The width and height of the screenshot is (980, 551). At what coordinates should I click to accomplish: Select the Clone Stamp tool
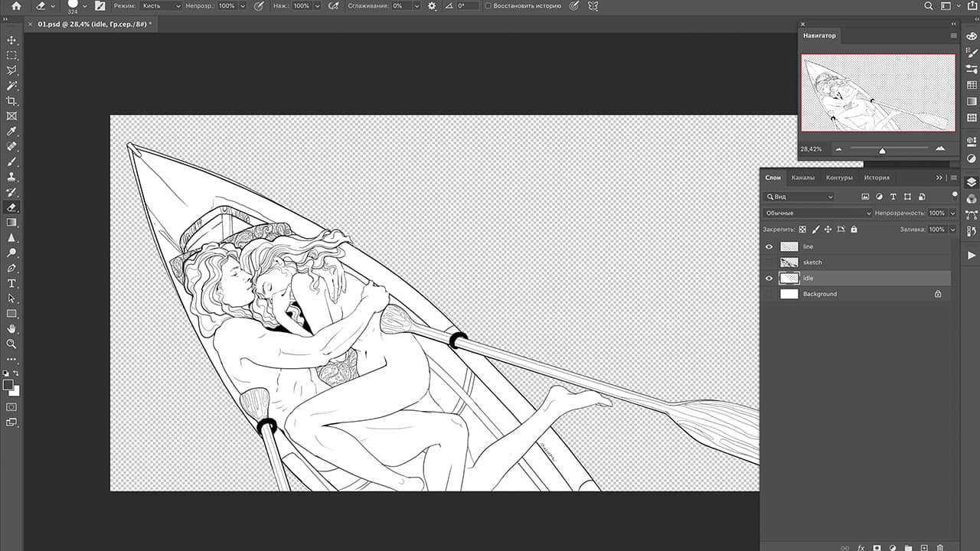pyautogui.click(x=11, y=177)
